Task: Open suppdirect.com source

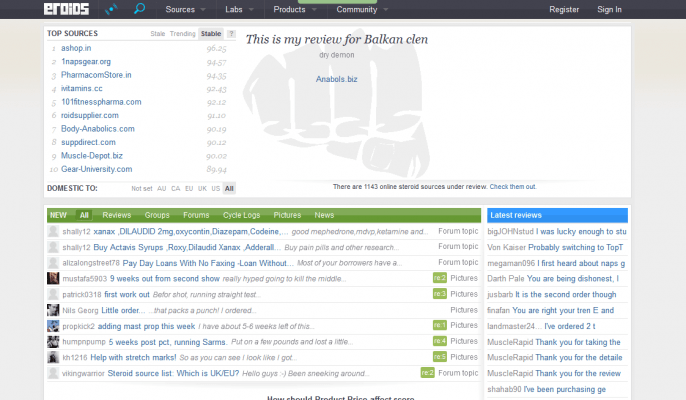Action: click(x=88, y=142)
